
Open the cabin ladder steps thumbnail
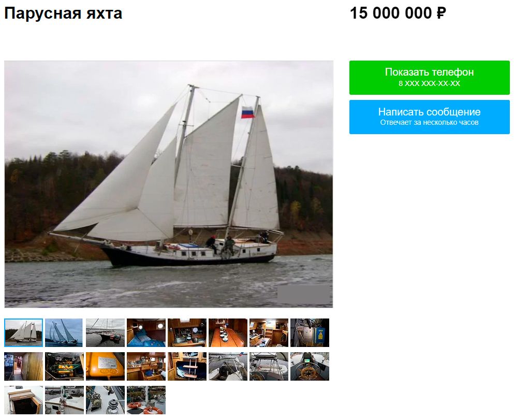pos(187,366)
